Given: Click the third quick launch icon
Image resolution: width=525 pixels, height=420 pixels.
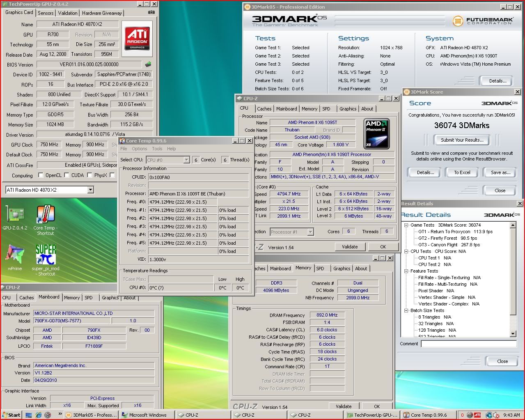Looking at the screenshot, I should [x=48, y=415].
